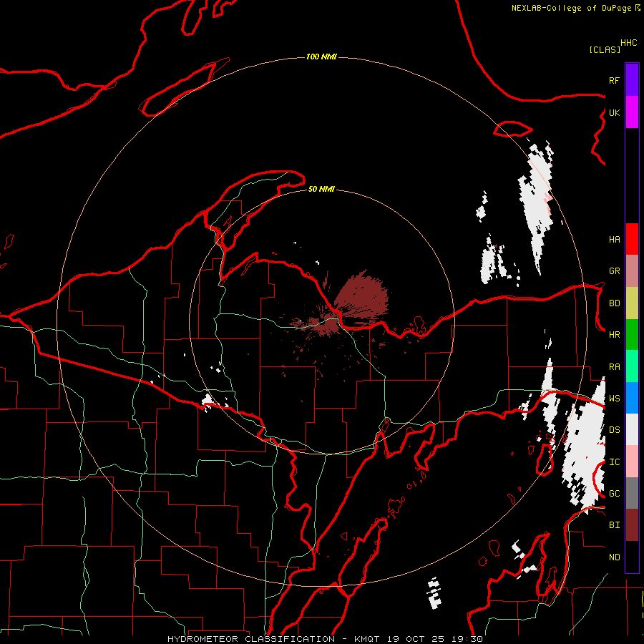The image size is (644, 644).
Task: Click the ND black legend swatch
Action: point(632,557)
